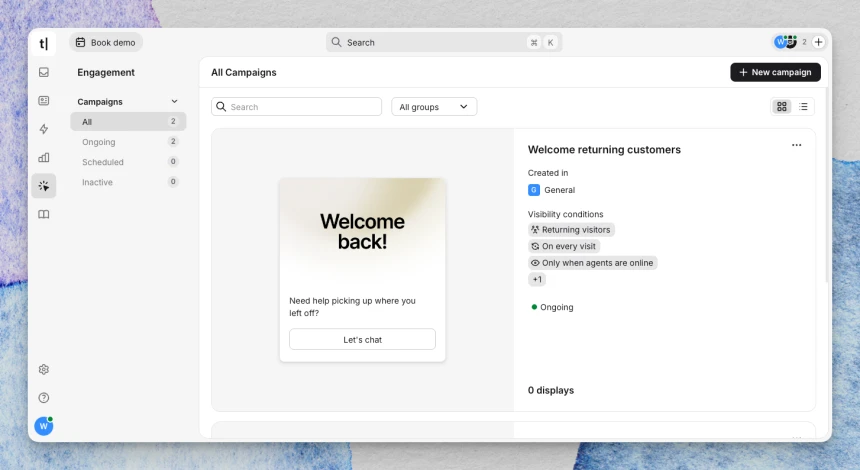
Task: Open the Reports bar chart icon
Action: (x=44, y=157)
